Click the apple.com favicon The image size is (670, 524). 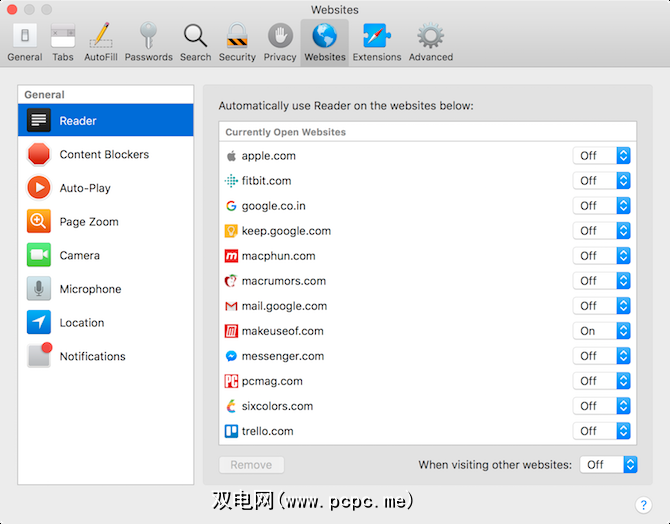[x=231, y=156]
